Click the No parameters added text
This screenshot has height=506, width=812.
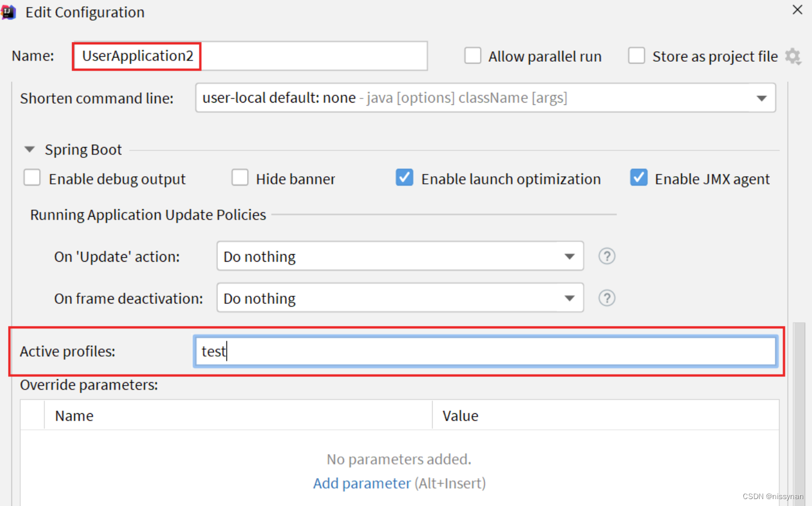(x=399, y=459)
